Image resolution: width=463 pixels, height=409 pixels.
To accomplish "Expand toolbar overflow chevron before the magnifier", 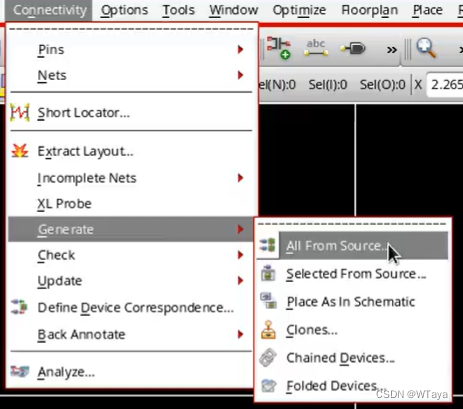I will [x=392, y=50].
